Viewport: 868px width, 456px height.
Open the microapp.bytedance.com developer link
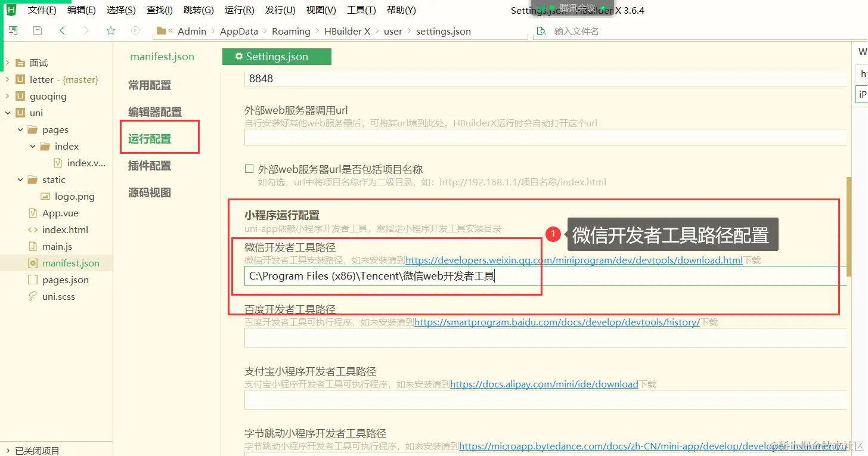653,446
